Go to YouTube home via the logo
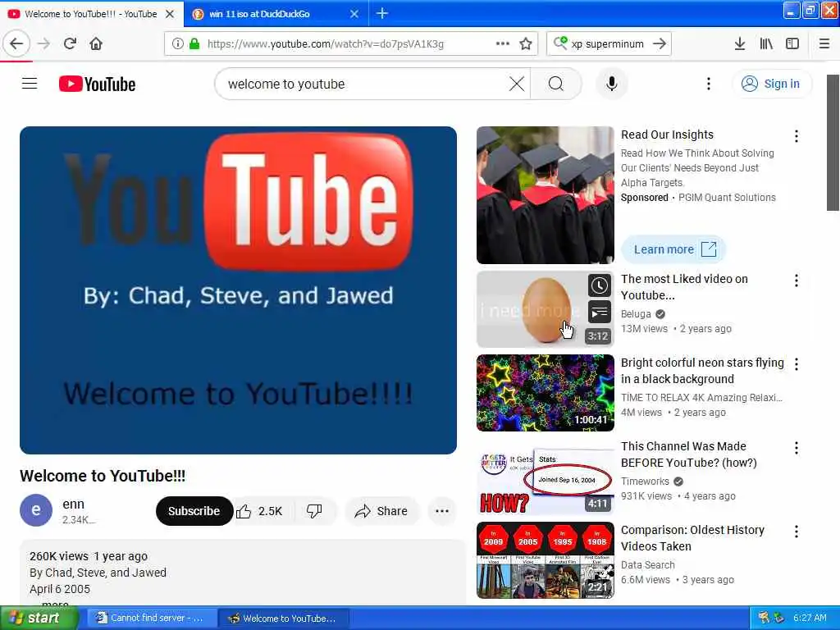The width and height of the screenshot is (840, 630). 98,84
